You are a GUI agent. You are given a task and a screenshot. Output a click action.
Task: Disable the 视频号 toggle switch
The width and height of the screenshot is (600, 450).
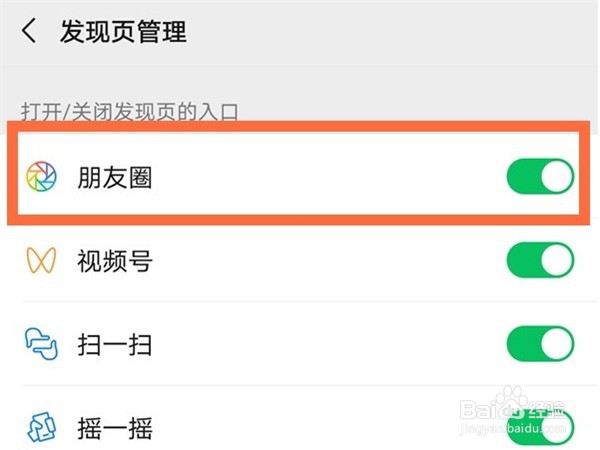(x=540, y=260)
